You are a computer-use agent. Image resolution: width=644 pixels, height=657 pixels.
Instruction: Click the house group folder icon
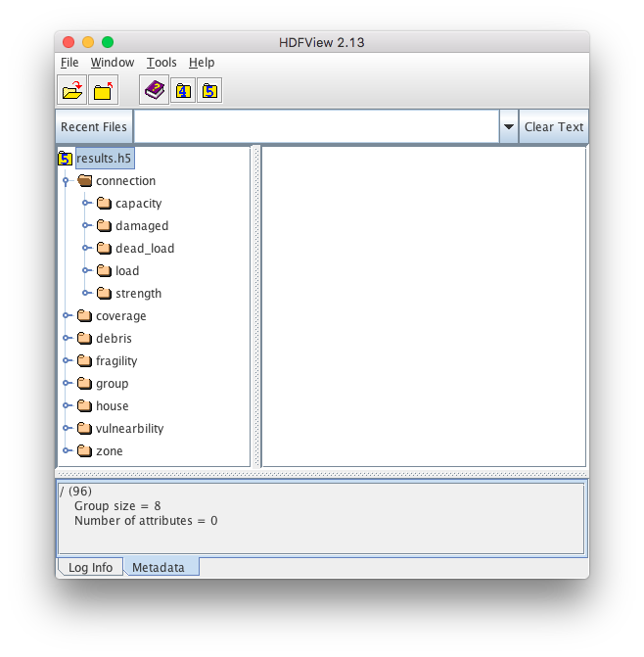pos(84,405)
